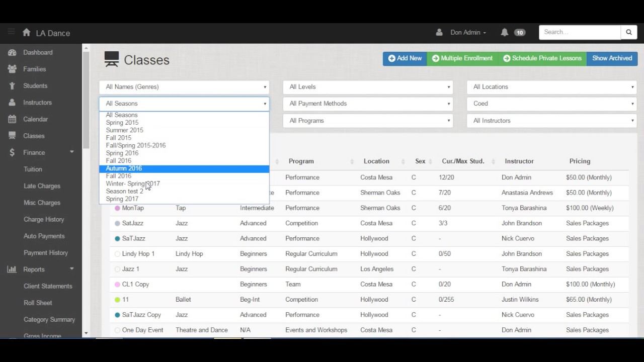Click the notification count badge 10
The width and height of the screenshot is (644, 362).
click(519, 33)
